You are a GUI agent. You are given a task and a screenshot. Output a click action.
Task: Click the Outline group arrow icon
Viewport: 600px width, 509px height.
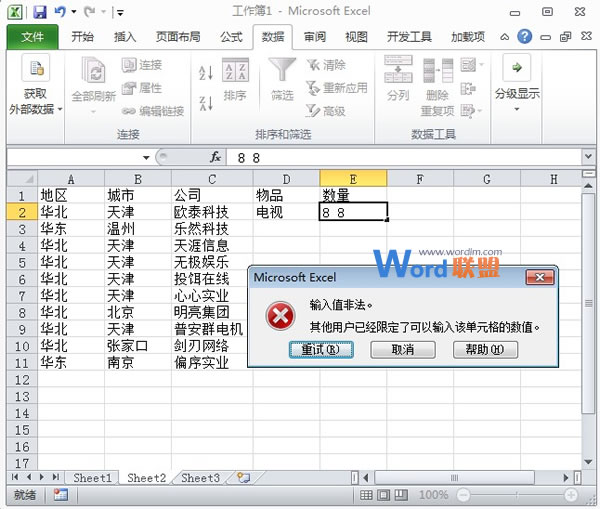(x=517, y=68)
